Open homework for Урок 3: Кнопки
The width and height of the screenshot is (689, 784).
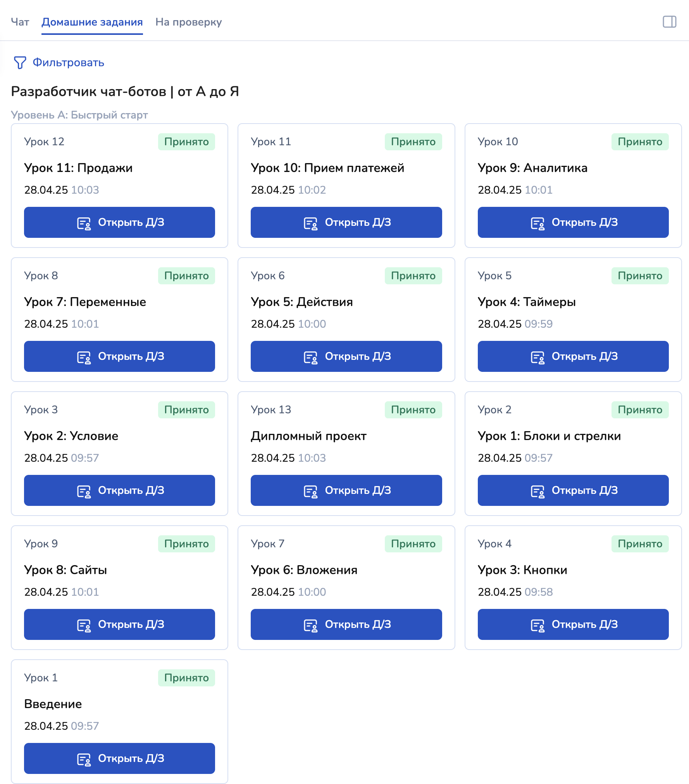(x=573, y=624)
